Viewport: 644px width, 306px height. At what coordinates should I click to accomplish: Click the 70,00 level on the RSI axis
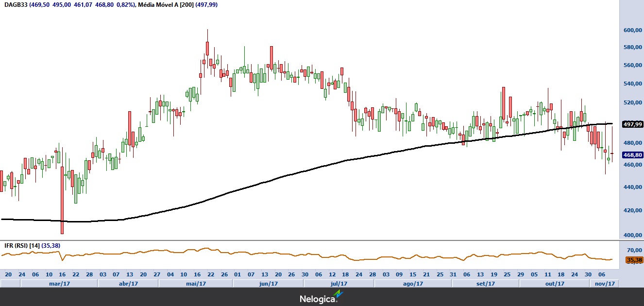pos(634,250)
